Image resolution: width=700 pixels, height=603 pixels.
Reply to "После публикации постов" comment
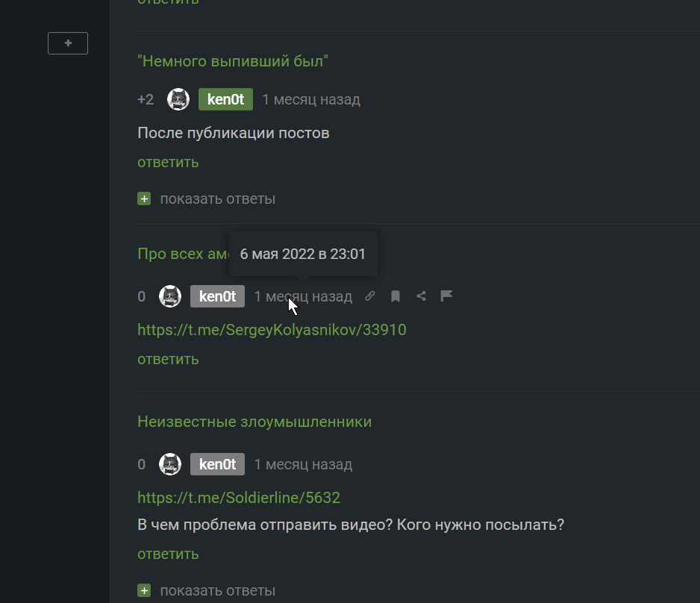[168, 162]
